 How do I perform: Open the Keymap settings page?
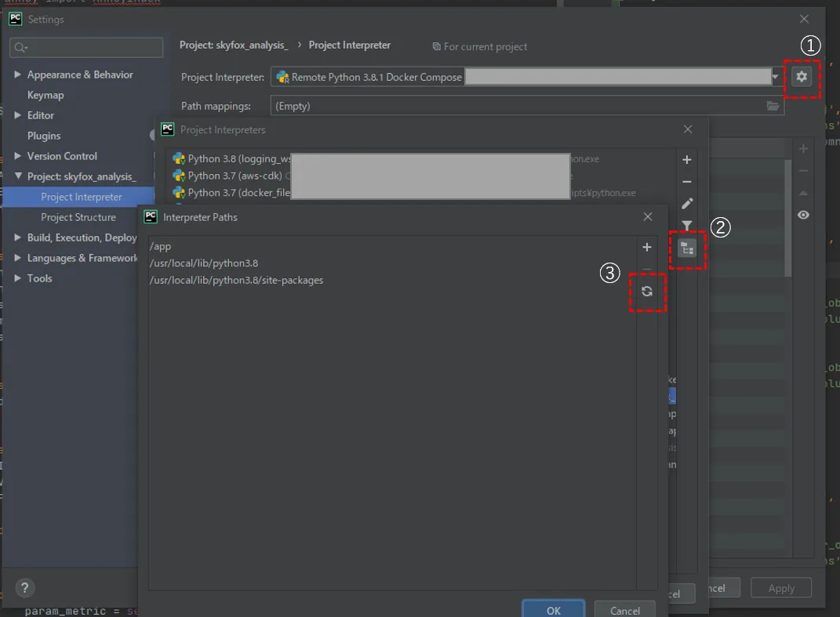pos(45,95)
